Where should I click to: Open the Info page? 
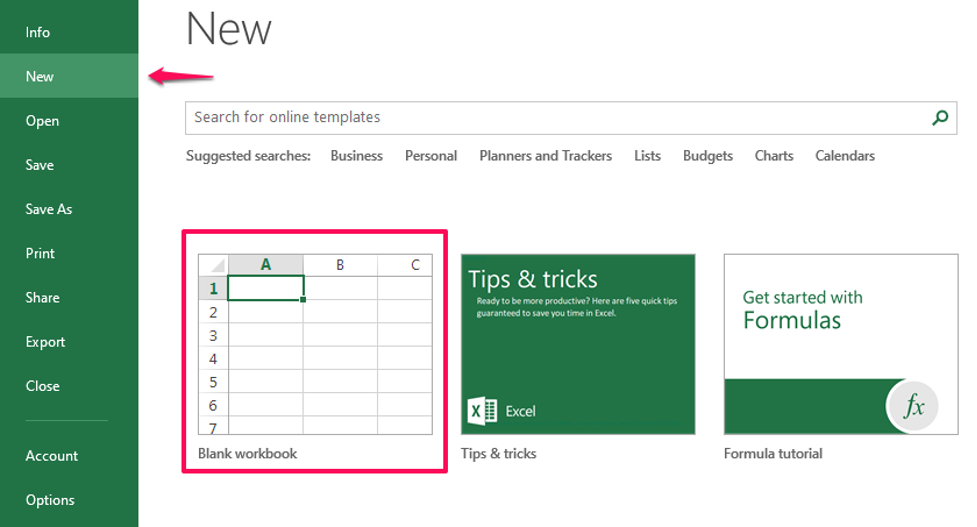point(37,32)
